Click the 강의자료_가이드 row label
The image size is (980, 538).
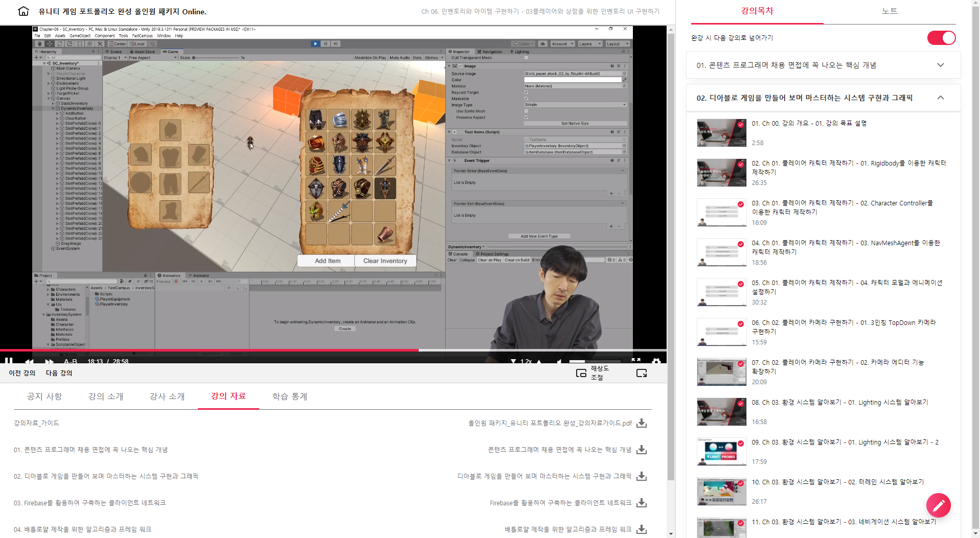[x=36, y=423]
